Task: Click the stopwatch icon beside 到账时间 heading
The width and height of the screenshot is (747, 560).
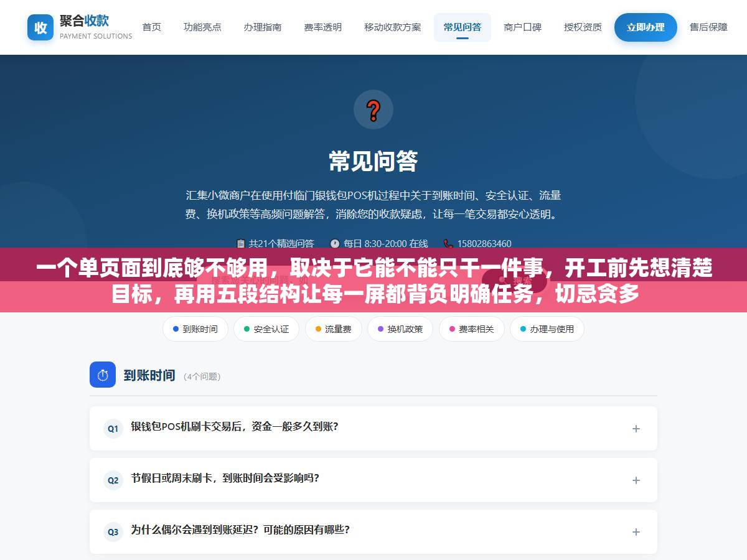Action: point(103,375)
